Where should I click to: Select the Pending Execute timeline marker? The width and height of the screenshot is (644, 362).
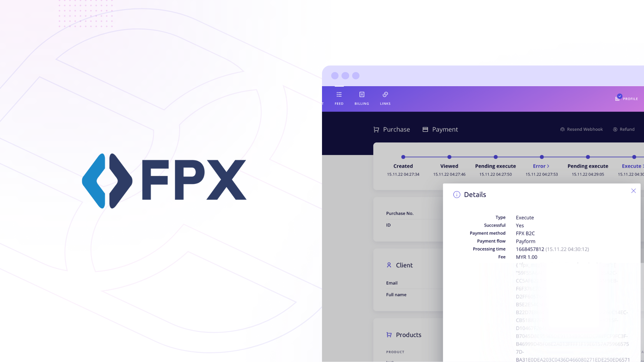(x=495, y=157)
